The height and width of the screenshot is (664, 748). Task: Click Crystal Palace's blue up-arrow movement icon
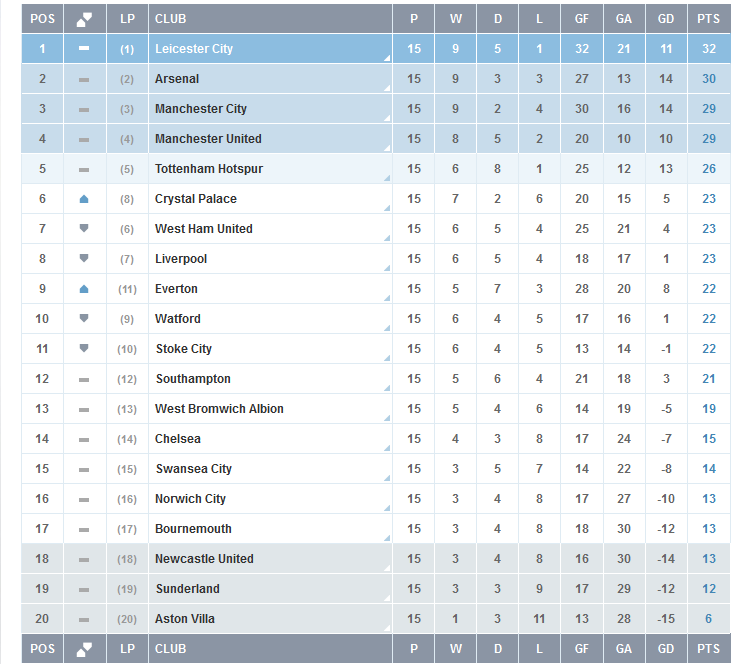[84, 199]
